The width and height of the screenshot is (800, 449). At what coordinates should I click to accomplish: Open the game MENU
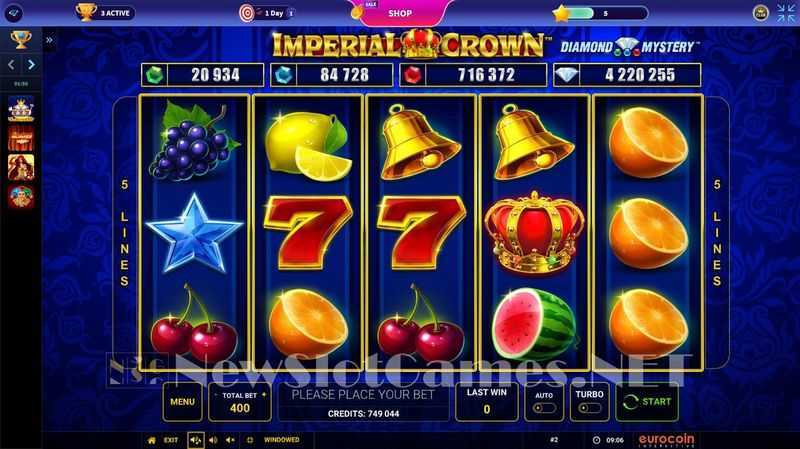[182, 402]
